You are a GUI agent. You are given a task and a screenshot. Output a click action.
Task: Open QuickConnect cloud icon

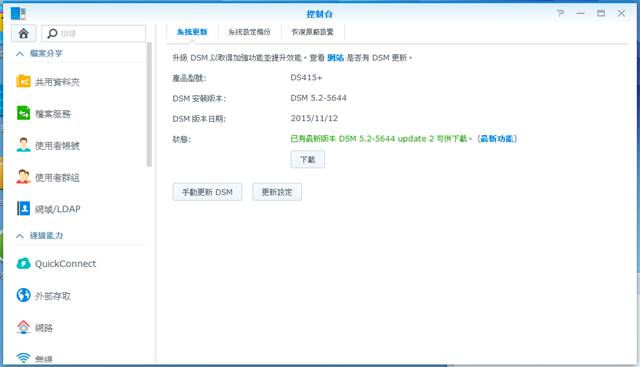click(x=23, y=263)
